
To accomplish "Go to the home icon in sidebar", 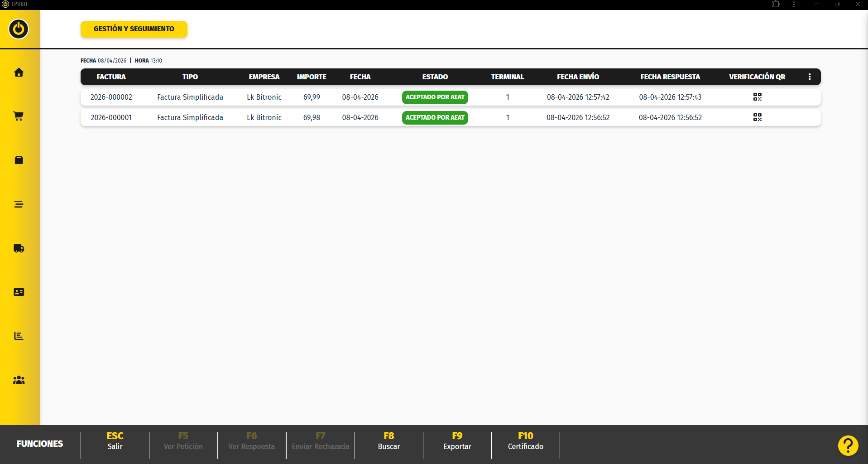I will pyautogui.click(x=19, y=72).
